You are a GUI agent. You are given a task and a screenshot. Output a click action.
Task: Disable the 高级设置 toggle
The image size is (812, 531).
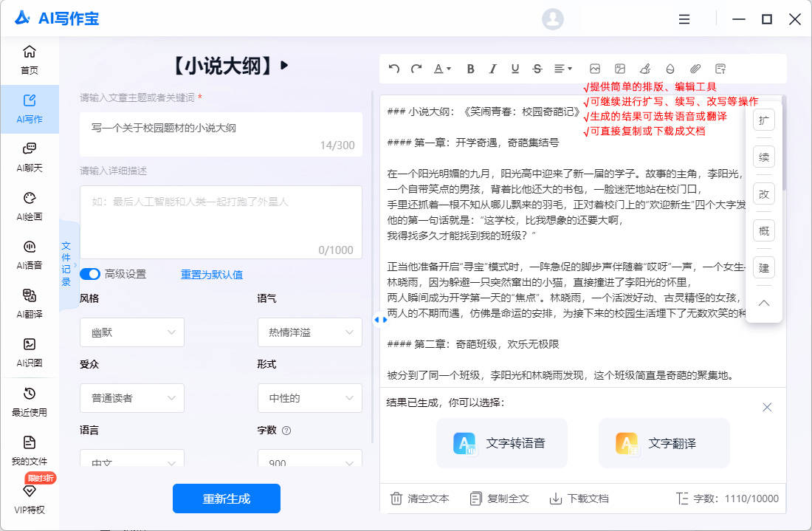pyautogui.click(x=89, y=273)
